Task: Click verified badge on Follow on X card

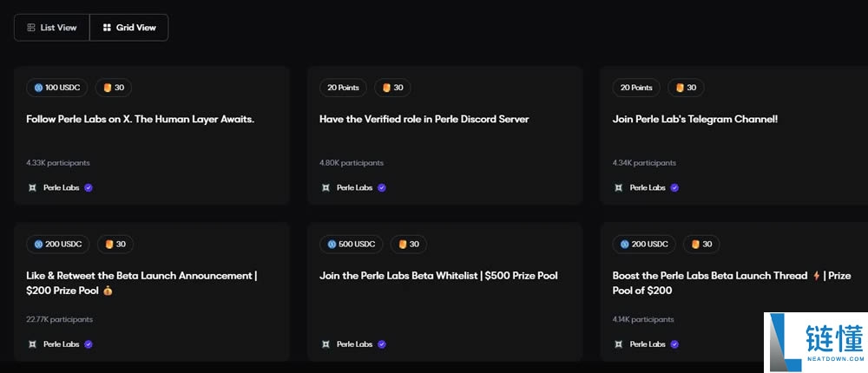Action: (x=89, y=187)
